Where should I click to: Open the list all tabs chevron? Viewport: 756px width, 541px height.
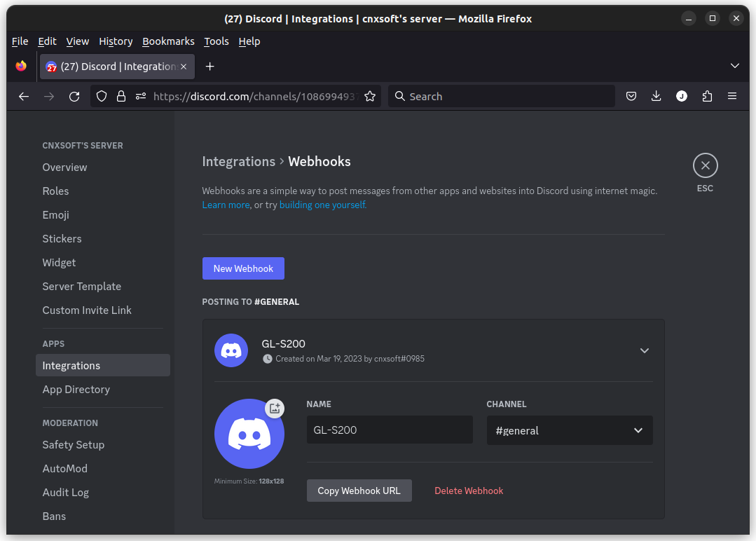click(x=735, y=66)
